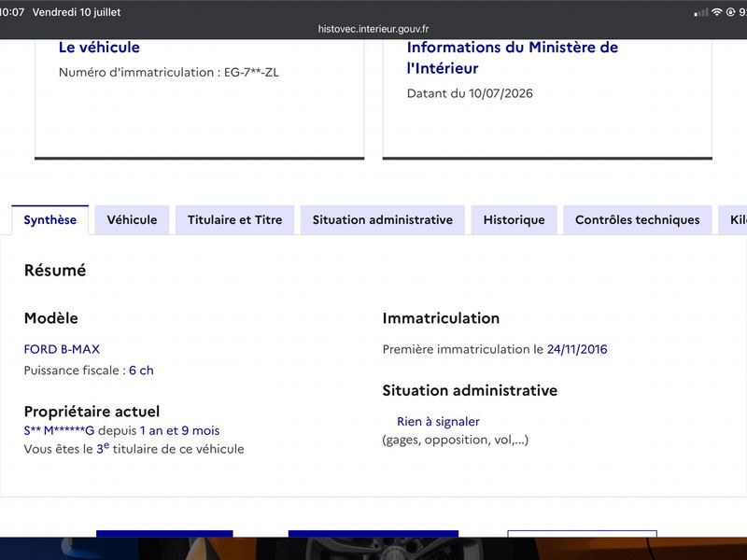Switch to the Véhicule tab
The width and height of the screenshot is (747, 560).
click(x=132, y=220)
